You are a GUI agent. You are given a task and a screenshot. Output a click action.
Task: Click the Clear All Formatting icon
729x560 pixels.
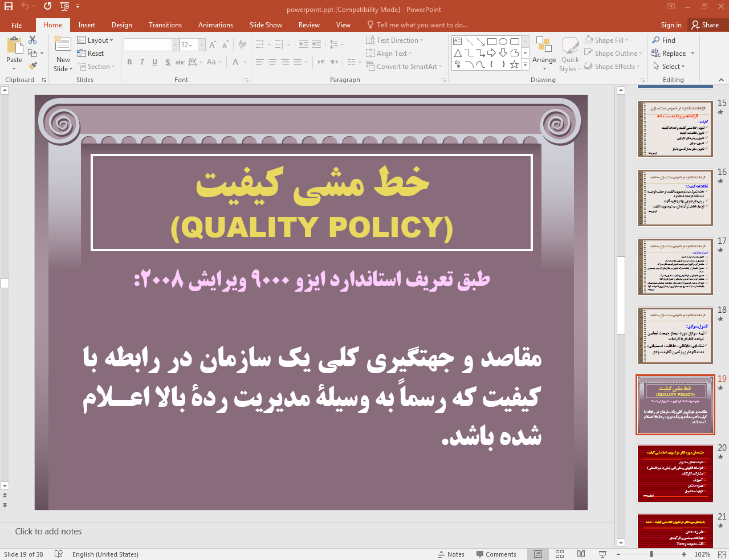242,44
